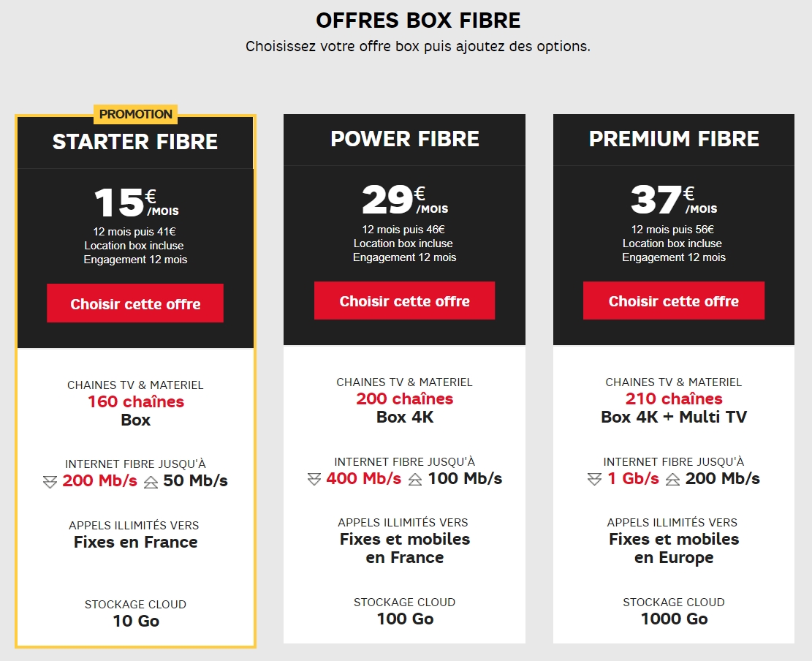The height and width of the screenshot is (661, 812).
Task: Click Power Fibre upload arrow icon
Action: [x=415, y=479]
